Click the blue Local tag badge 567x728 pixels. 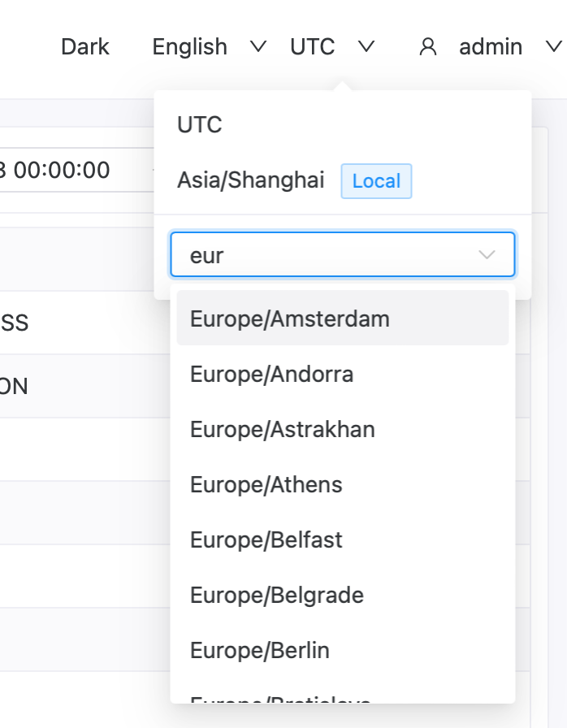(x=376, y=180)
